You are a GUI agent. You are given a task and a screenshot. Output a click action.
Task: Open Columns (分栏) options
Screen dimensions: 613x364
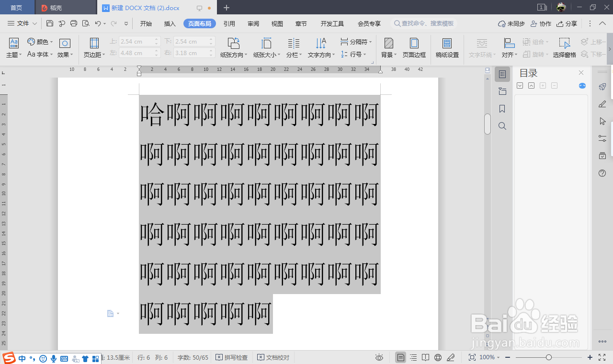294,48
